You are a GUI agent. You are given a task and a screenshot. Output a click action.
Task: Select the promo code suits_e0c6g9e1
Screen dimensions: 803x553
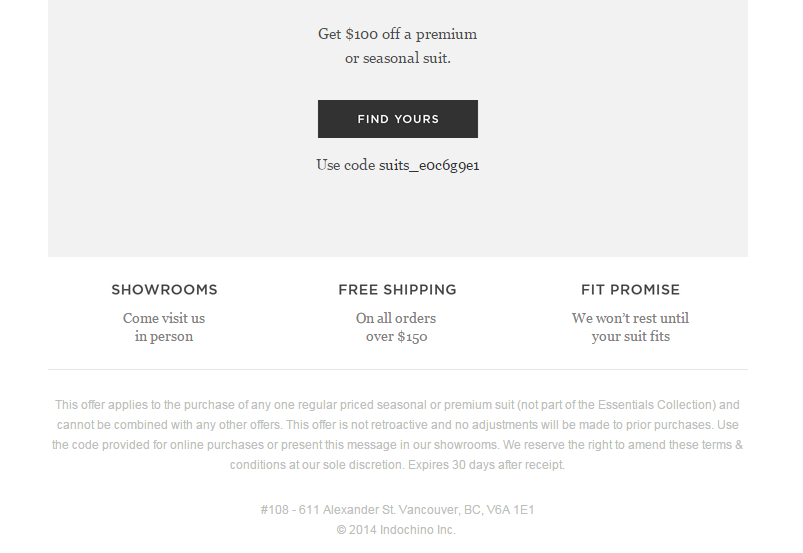coord(429,165)
